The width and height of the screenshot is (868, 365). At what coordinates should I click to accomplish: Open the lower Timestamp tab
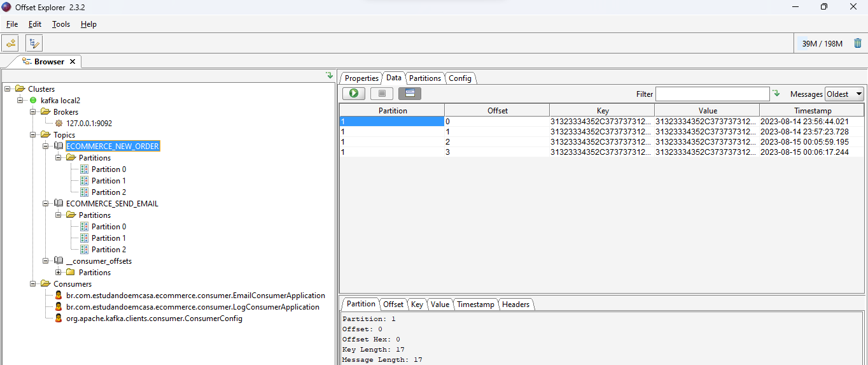point(475,304)
